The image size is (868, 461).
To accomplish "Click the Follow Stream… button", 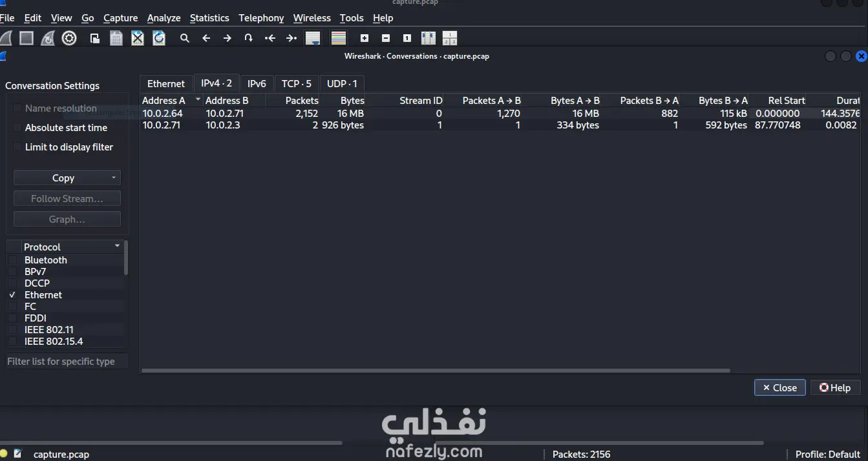I will pos(67,198).
